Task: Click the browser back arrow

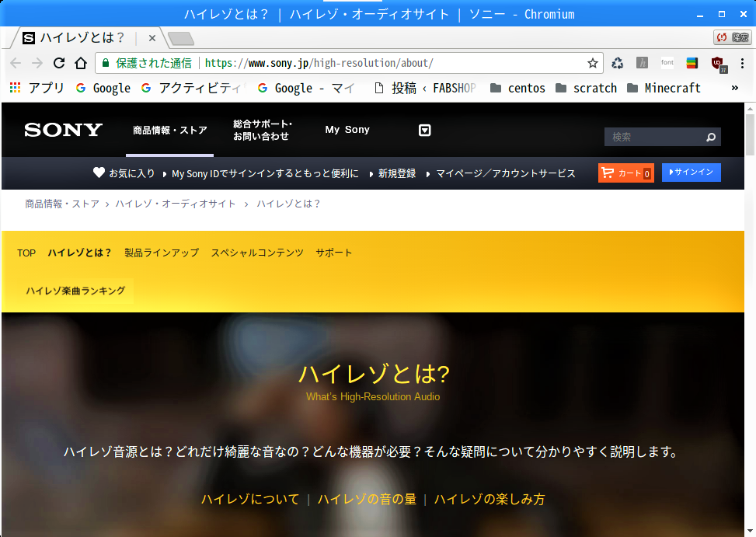Action: tap(16, 63)
